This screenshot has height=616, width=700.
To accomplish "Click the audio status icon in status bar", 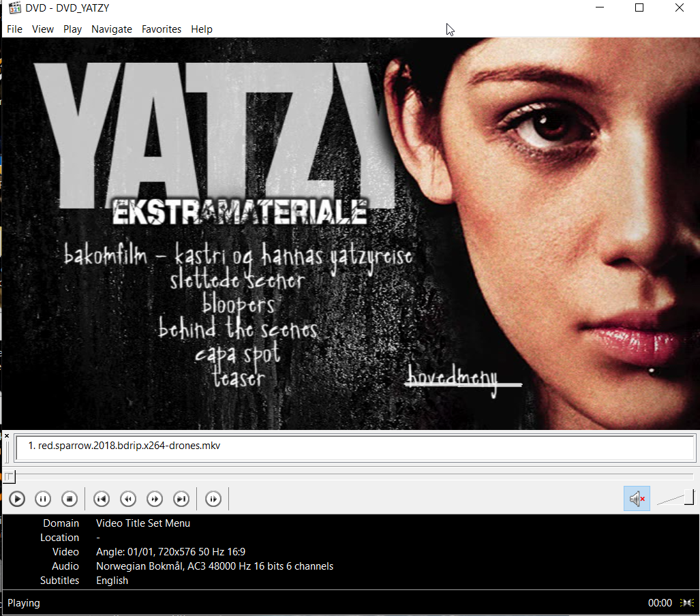I will 686,602.
